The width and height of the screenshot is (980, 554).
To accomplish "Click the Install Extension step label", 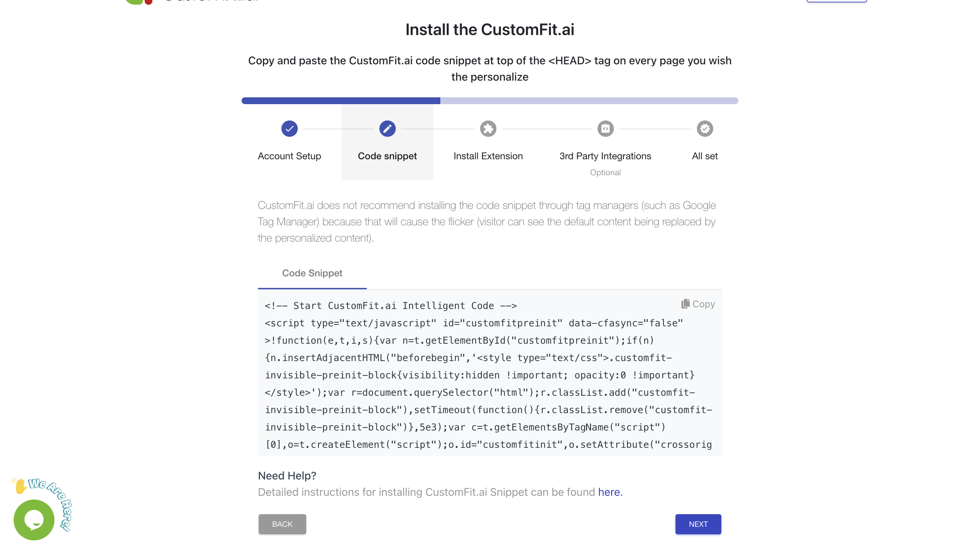I will click(488, 156).
